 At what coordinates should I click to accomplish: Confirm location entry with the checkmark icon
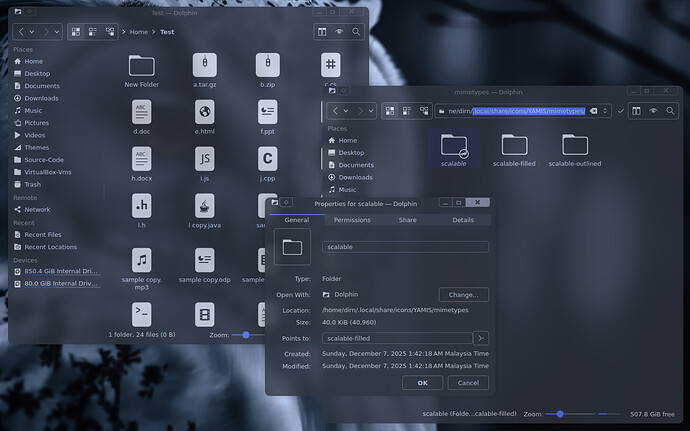coord(621,110)
